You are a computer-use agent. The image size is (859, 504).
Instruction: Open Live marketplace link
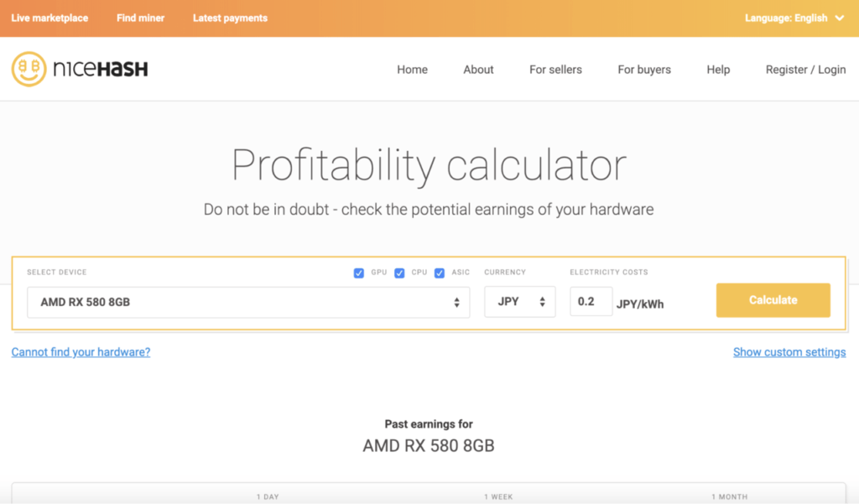(x=49, y=18)
